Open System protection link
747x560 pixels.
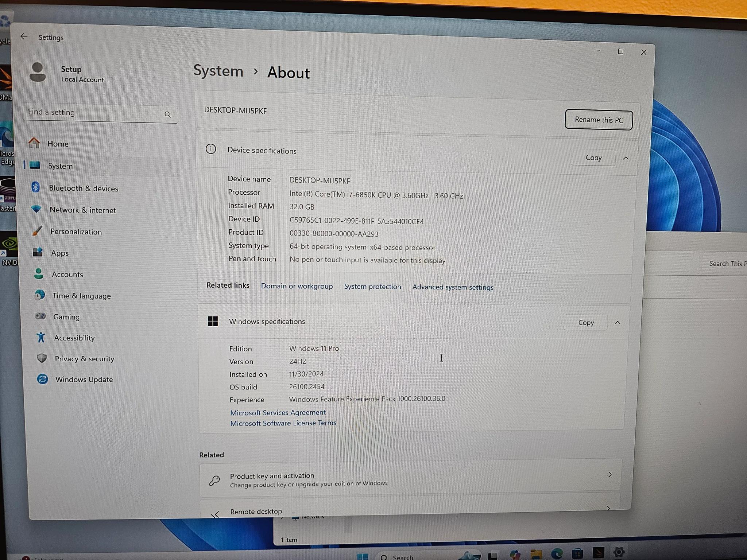pos(372,287)
